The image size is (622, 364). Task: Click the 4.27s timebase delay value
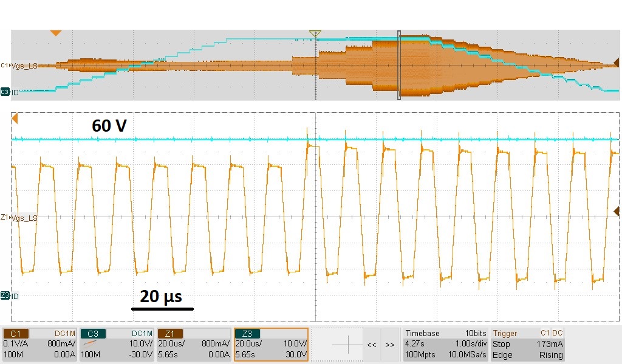pos(414,344)
